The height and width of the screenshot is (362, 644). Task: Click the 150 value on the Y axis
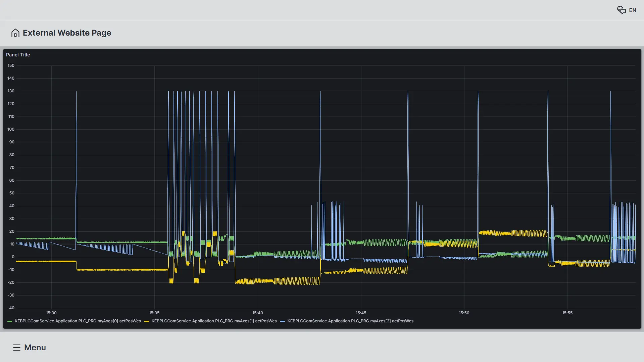[11, 65]
